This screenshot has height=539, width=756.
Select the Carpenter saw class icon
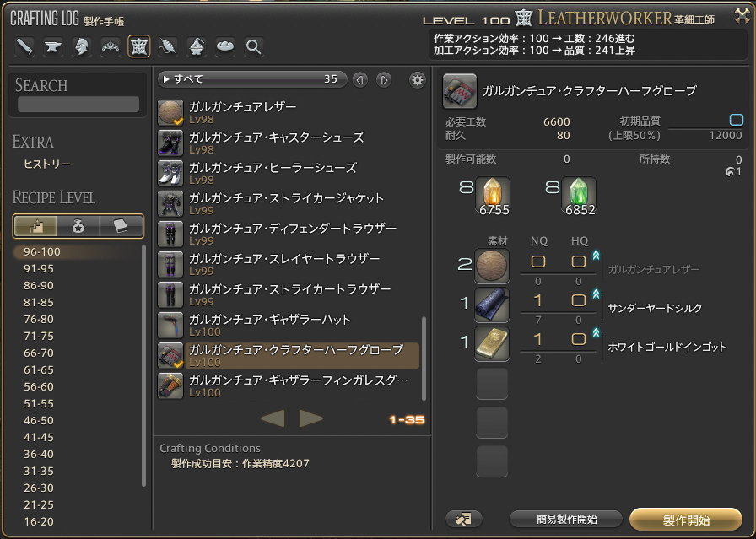(24, 46)
